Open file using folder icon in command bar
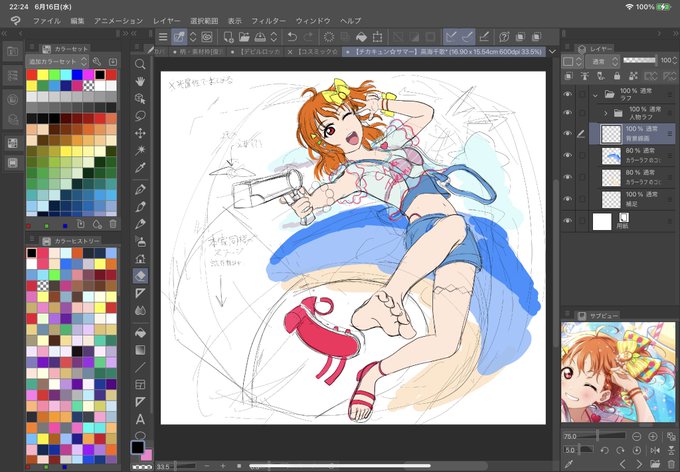 (244, 37)
